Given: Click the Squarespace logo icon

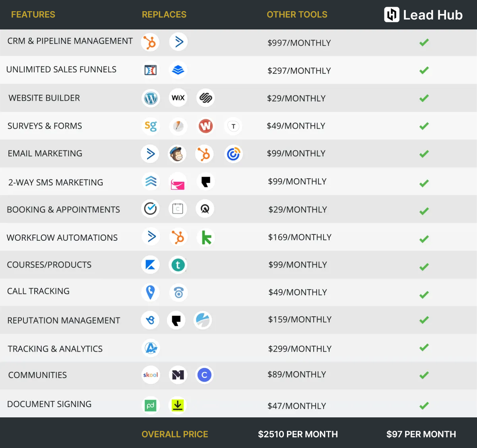Looking at the screenshot, I should point(206,98).
